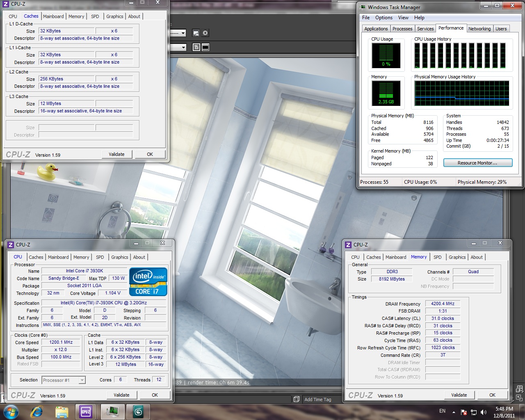Click Resource Monitor button in Task Manager
The height and width of the screenshot is (420, 525).
point(477,163)
